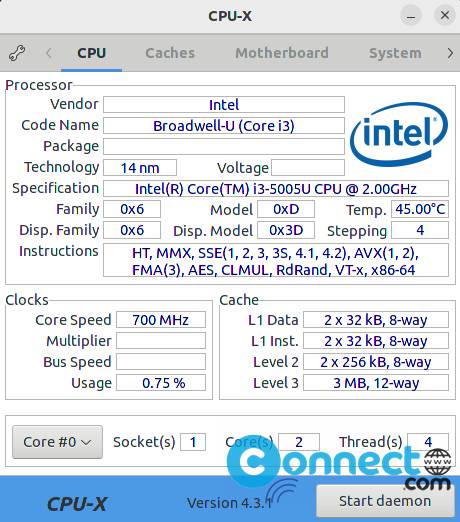Screen dimensions: 460x522
Task: Select the Level 3 cache value
Action: click(376, 383)
